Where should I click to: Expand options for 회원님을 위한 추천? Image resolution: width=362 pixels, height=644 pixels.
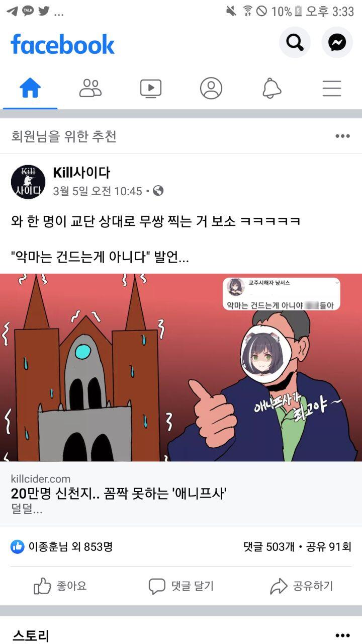[x=342, y=136]
